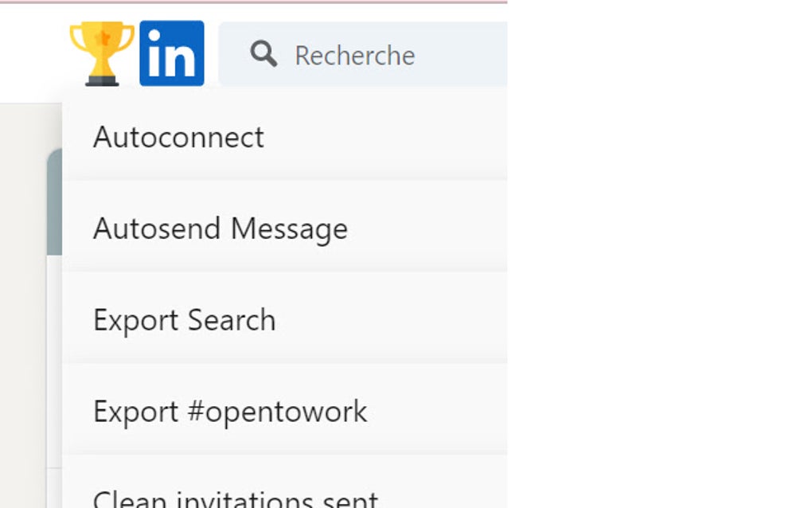Pick the partially visible Clean invitations entry

point(235,499)
